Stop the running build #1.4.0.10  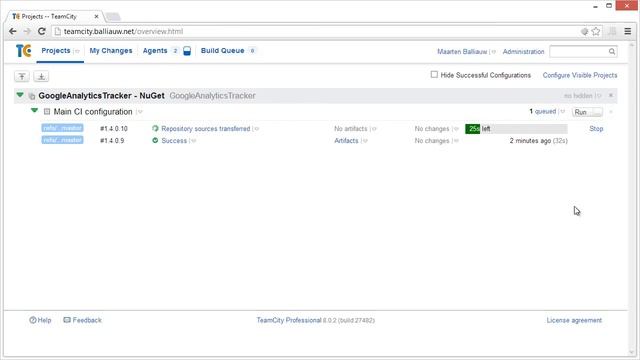[596, 129]
